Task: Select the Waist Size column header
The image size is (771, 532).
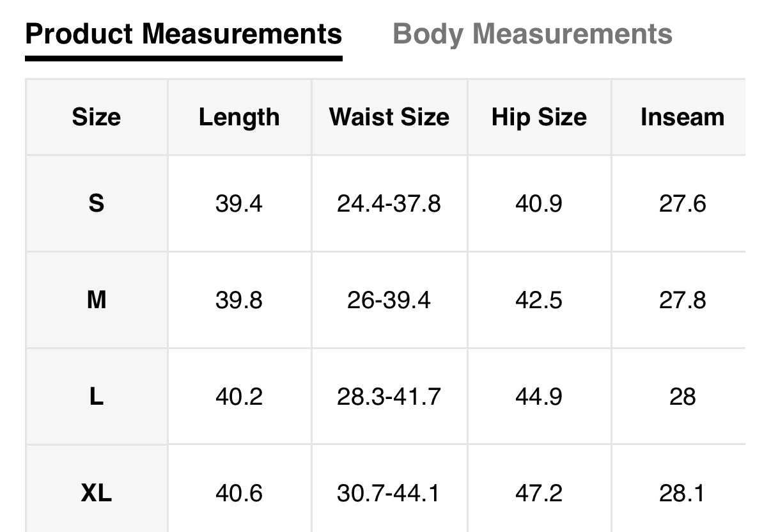Action: tap(389, 117)
